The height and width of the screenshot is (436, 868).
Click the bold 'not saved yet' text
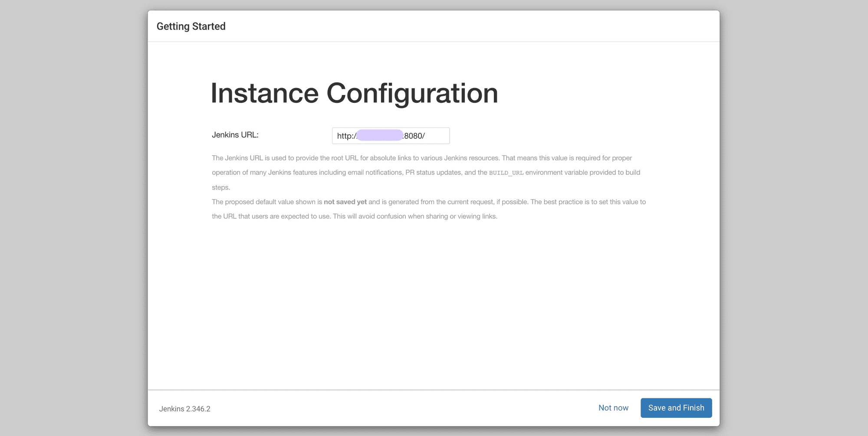[x=345, y=202]
